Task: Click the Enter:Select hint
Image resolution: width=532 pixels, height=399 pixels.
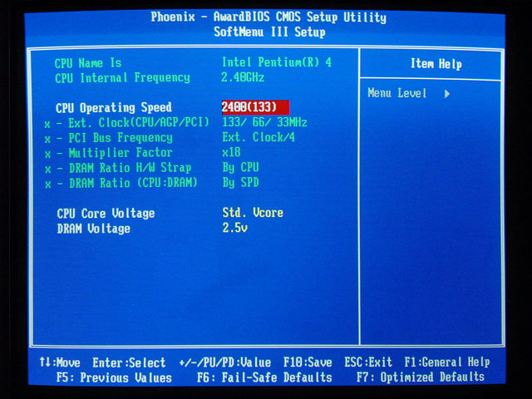Action: tap(130, 362)
